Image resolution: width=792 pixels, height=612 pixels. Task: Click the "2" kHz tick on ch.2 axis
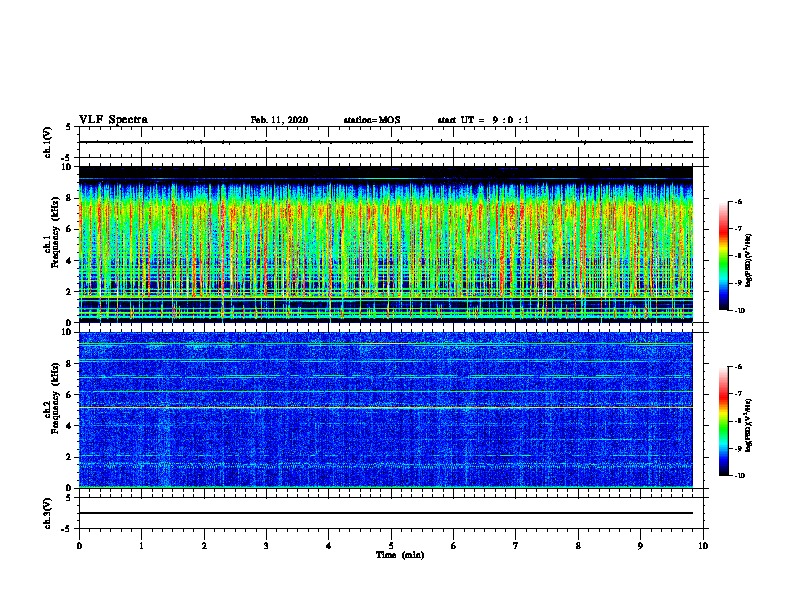coord(69,457)
